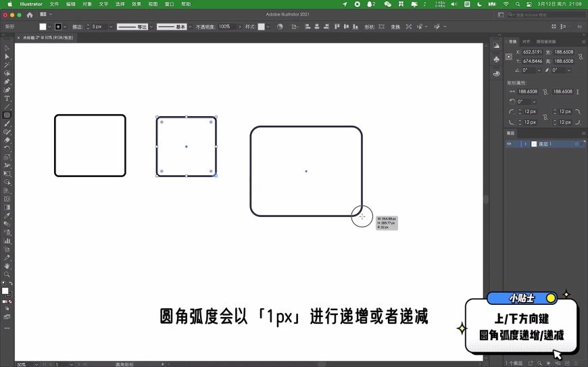
Task: Open the Edit Toolbar three-dots menu
Action: coord(7,328)
